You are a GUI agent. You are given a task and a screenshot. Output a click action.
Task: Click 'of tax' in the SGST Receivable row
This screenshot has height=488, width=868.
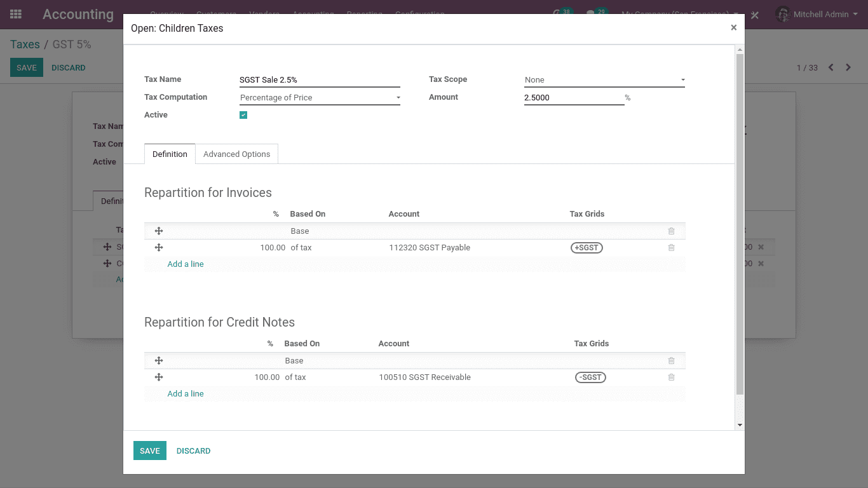(x=295, y=377)
